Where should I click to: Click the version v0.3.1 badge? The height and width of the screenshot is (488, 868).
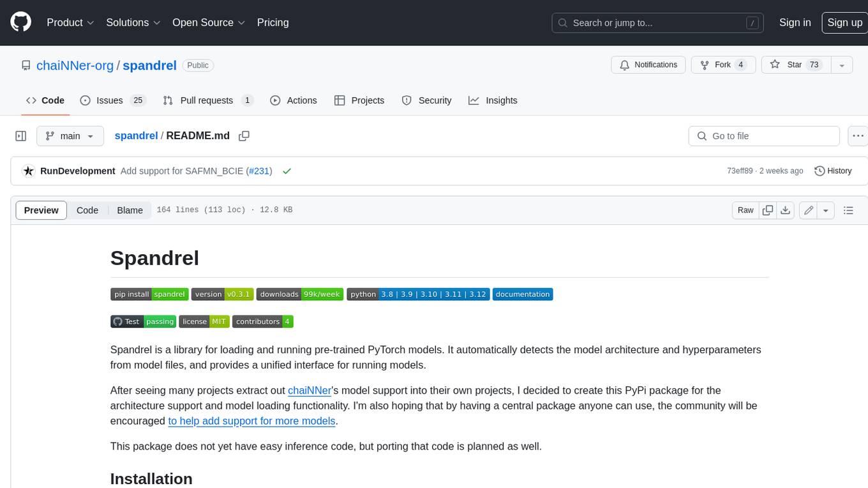[x=222, y=294]
